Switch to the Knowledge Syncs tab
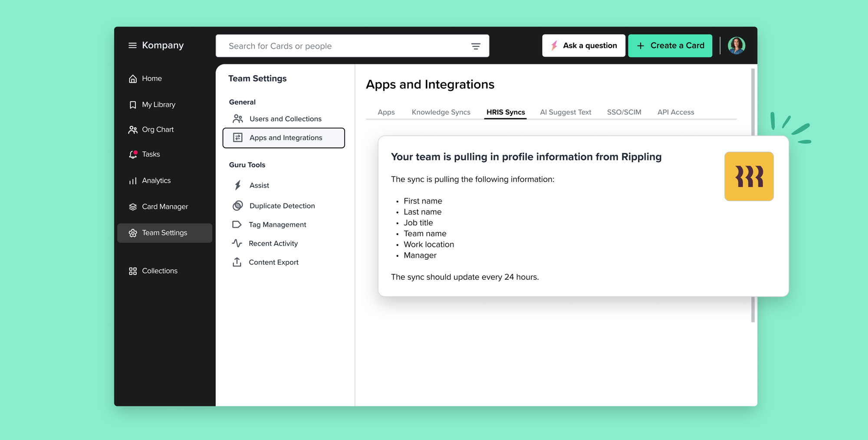The image size is (868, 440). (441, 112)
